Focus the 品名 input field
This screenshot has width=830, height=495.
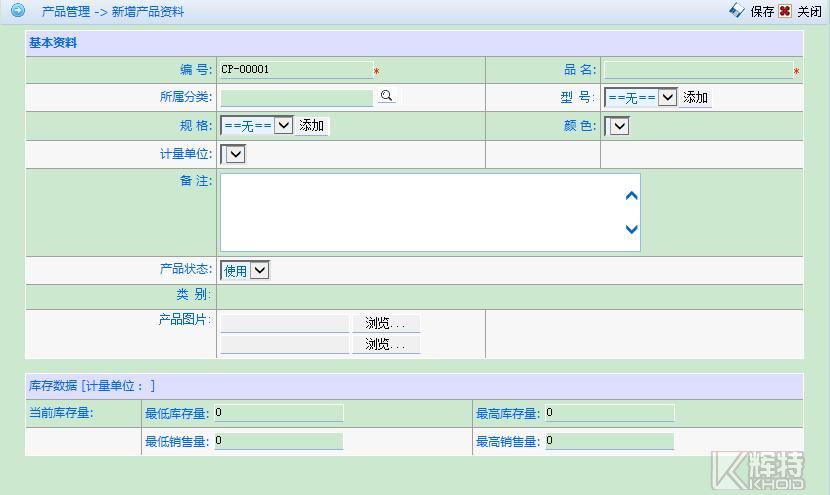click(697, 70)
